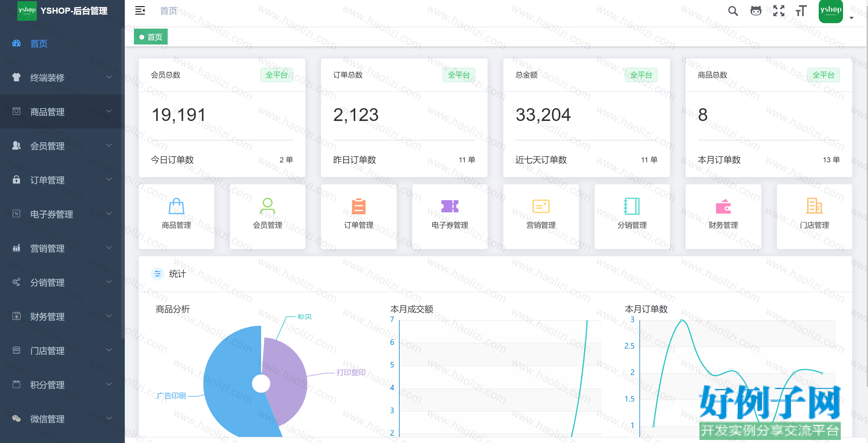Select the green 首页 page tab
868x443 pixels.
[151, 37]
